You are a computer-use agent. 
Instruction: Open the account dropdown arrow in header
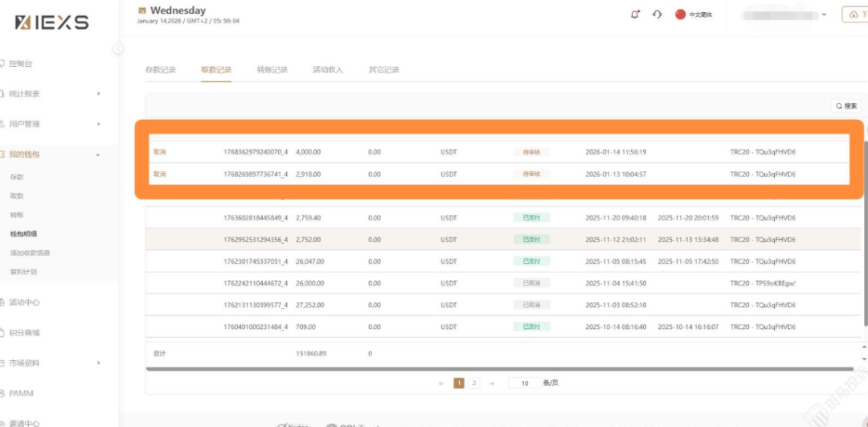pos(825,14)
